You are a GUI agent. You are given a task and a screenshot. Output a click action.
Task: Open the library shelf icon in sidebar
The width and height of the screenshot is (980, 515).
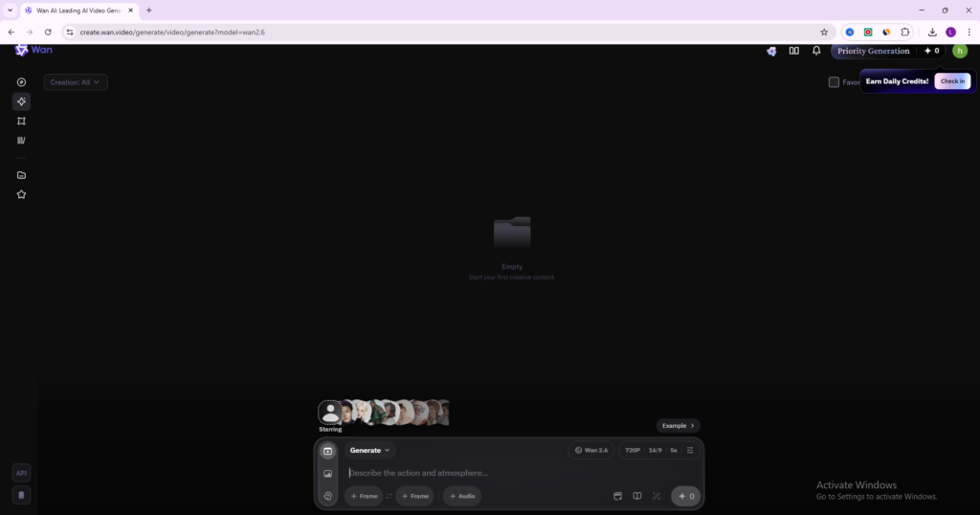[21, 140]
